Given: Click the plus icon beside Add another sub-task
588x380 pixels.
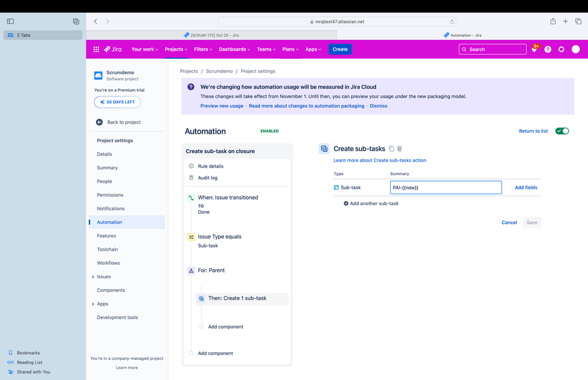Looking at the screenshot, I should [346, 204].
